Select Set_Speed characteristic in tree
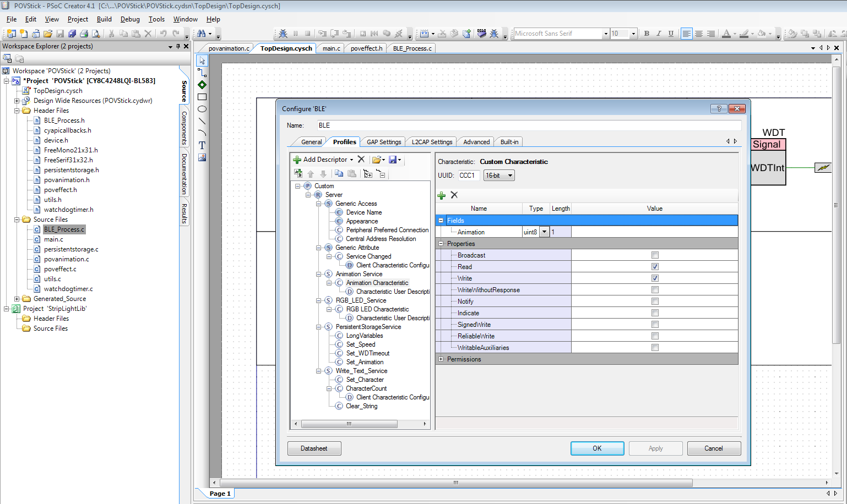847x504 pixels. [x=361, y=344]
